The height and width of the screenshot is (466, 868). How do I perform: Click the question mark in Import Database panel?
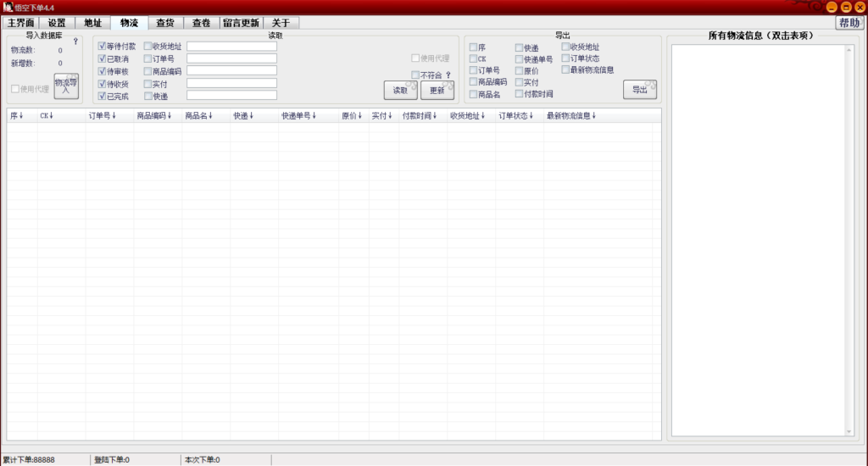(75, 41)
